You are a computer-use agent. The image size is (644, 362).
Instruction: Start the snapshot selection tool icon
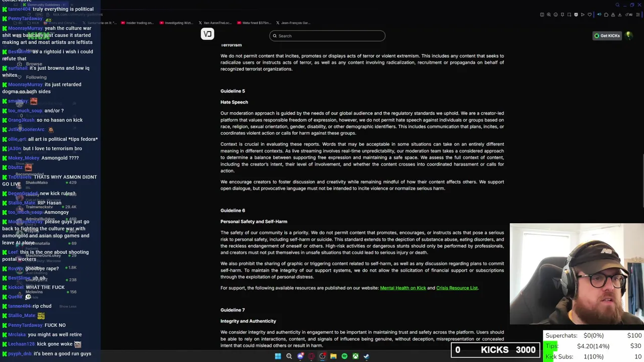[569, 15]
